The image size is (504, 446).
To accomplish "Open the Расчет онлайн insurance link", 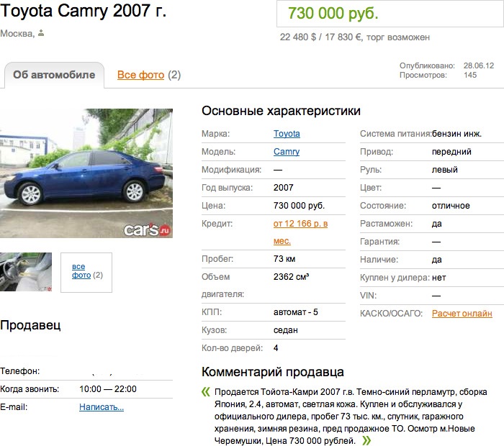I will (x=462, y=314).
